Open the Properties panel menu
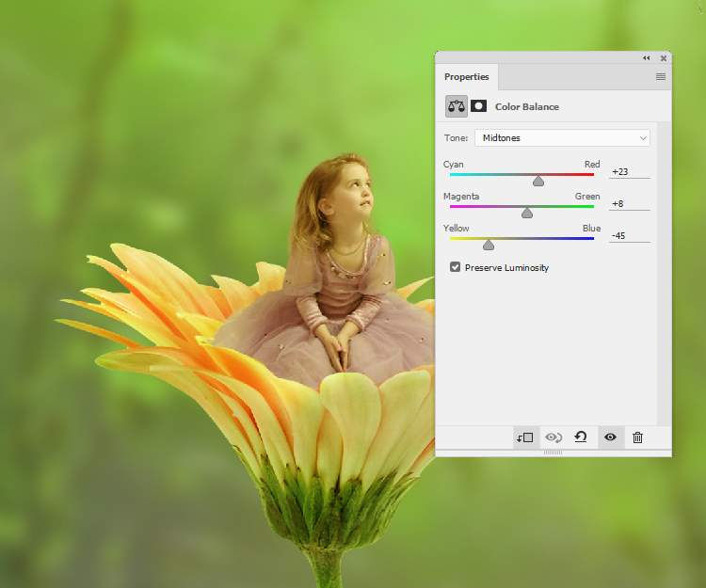 pyautogui.click(x=661, y=77)
